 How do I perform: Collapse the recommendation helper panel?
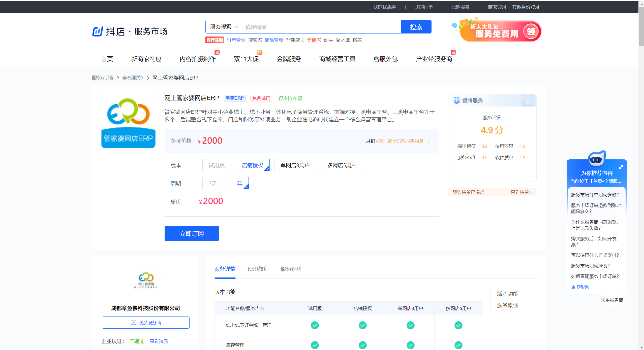(621, 167)
